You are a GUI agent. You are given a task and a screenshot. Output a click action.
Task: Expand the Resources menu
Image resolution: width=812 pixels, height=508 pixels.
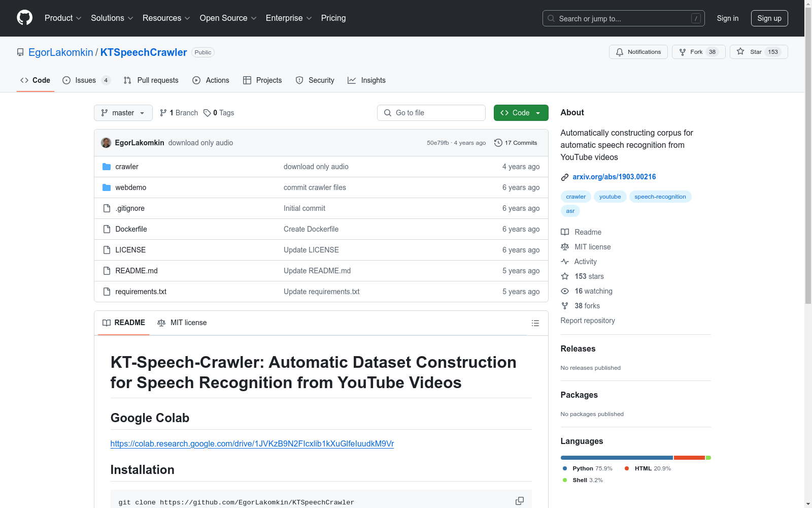(166, 18)
